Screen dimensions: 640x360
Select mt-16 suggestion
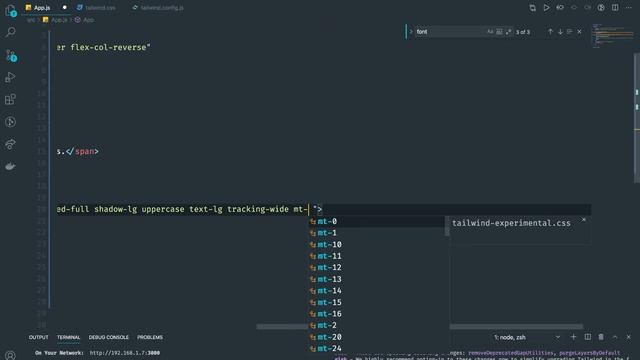[x=377, y=314]
